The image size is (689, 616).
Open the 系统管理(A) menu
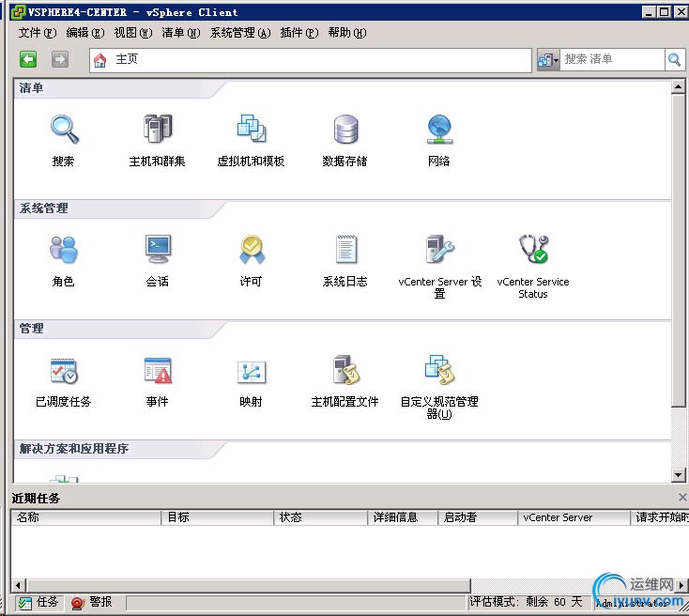point(240,33)
